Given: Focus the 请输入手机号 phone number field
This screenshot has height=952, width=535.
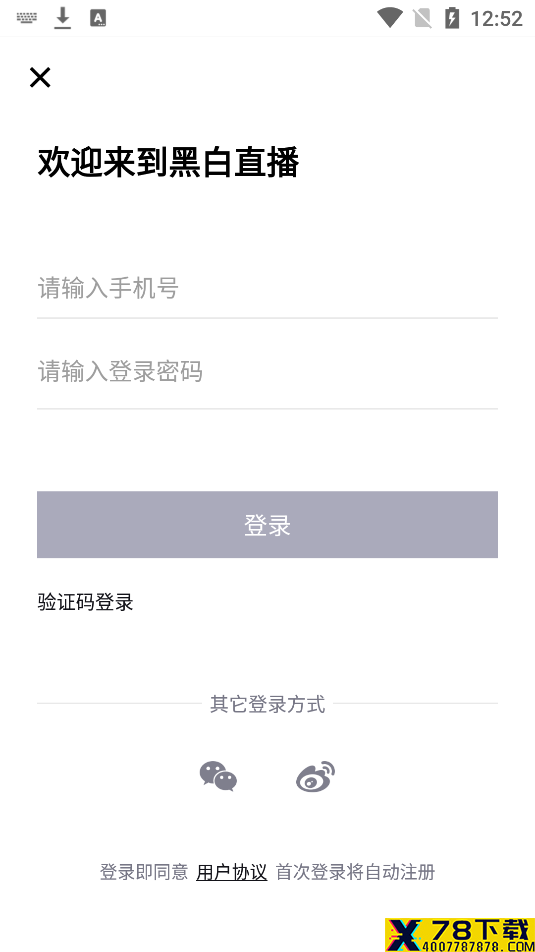Looking at the screenshot, I should click(x=267, y=288).
